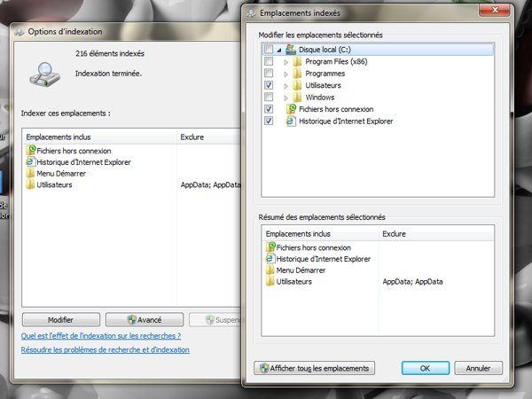
Task: Uncheck the Utilisateurs checkbox
Action: tap(269, 85)
